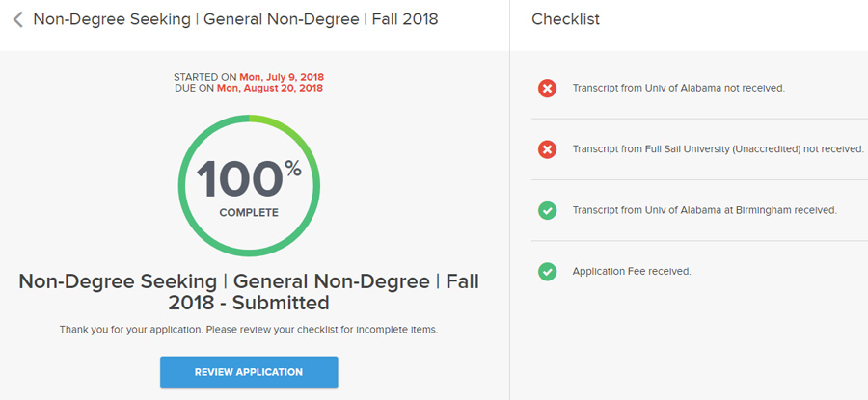Click red X icon for Univ of Alabama transcript
Image resolution: width=868 pixels, height=400 pixels.
click(547, 88)
